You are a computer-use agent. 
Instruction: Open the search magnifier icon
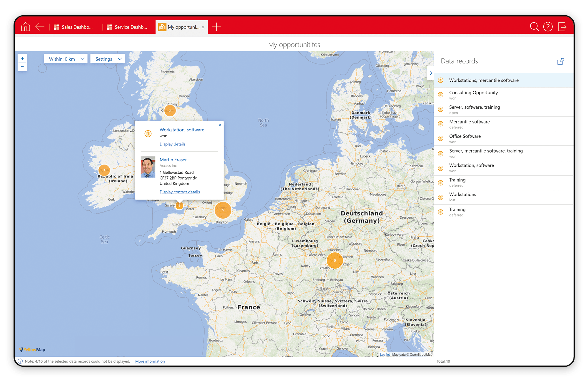tap(534, 27)
